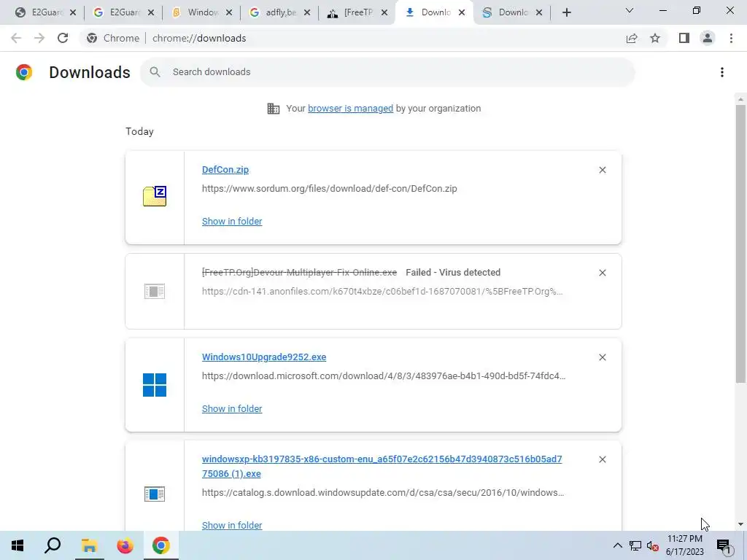Viewport: 747px width, 560px height.
Task: Switch to the [FreeTP tab
Action: (x=352, y=12)
